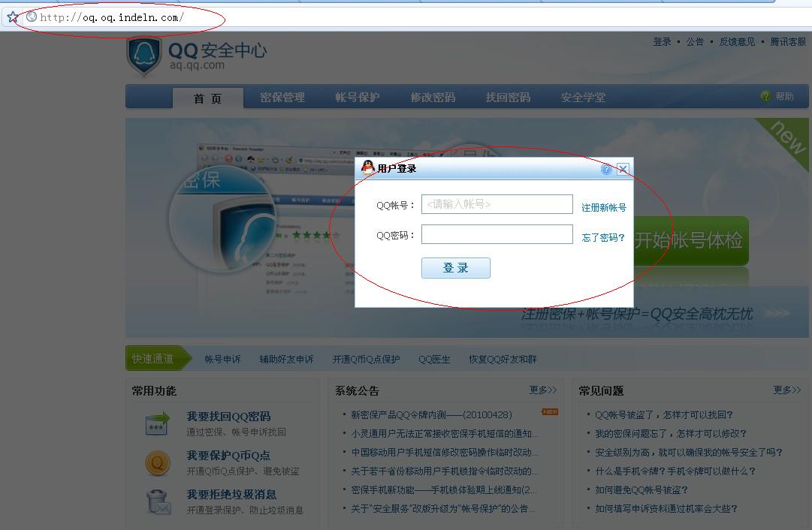Open the 修改密码 tab
Viewport: 812px width, 530px height.
tap(433, 98)
